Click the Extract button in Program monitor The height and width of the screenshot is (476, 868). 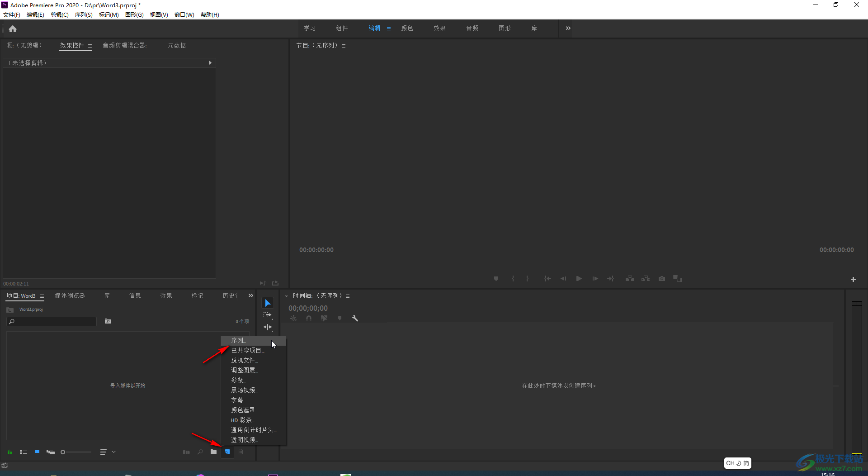pyautogui.click(x=646, y=279)
